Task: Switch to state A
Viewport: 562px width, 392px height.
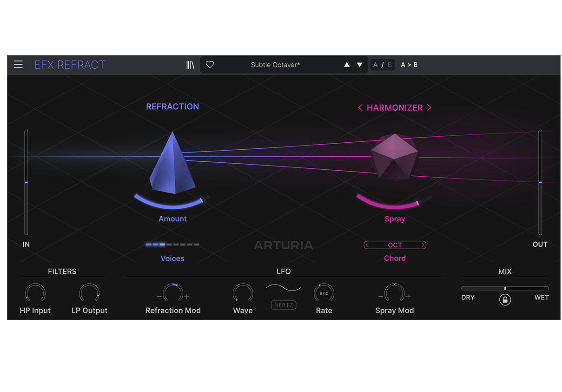Action: [x=375, y=65]
